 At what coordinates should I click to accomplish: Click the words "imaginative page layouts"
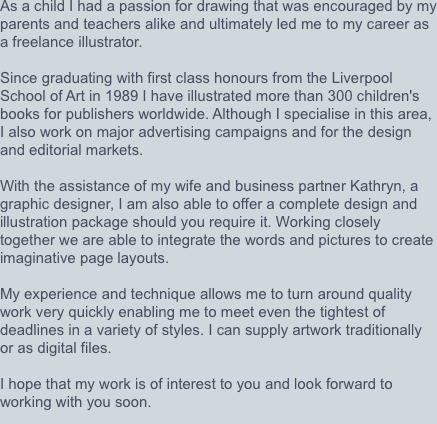coord(83,258)
